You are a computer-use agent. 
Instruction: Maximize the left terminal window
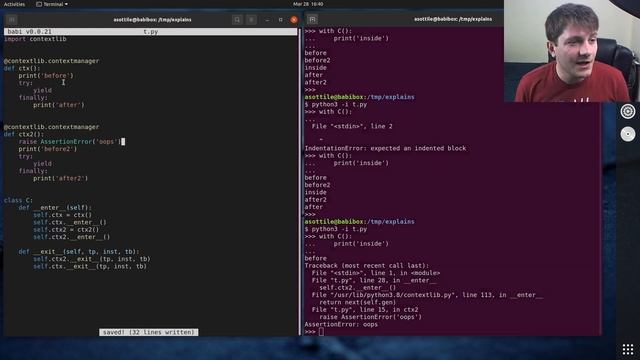coord(280,20)
